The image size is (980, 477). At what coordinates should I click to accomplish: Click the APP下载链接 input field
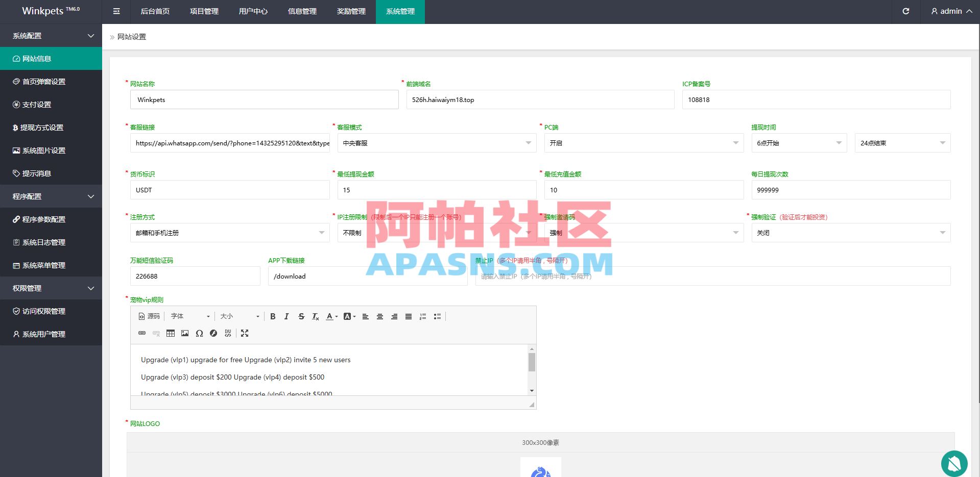(367, 276)
